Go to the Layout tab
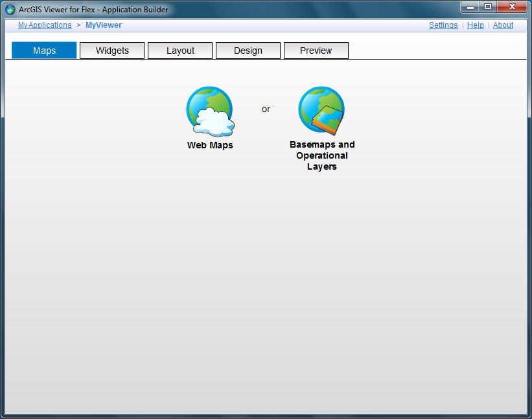The image size is (532, 419). point(180,51)
